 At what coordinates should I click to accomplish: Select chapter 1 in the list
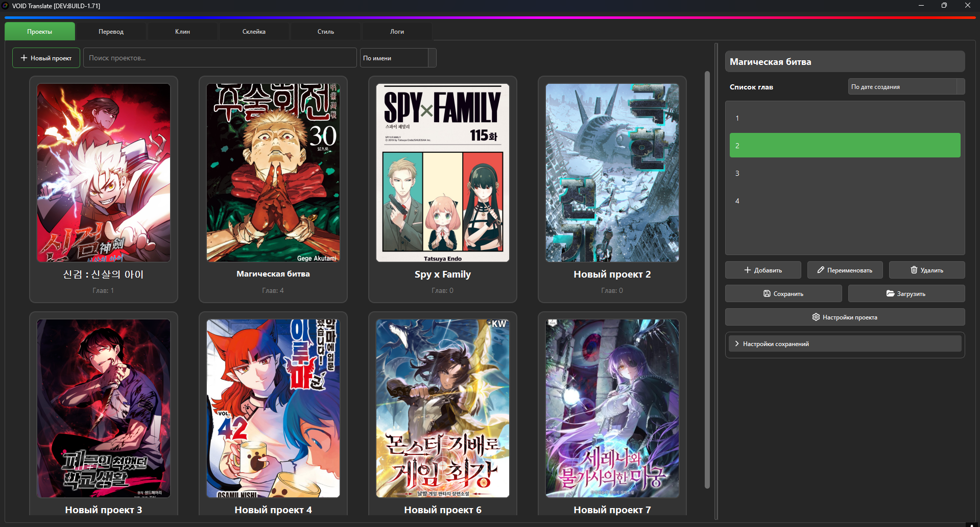coord(845,118)
